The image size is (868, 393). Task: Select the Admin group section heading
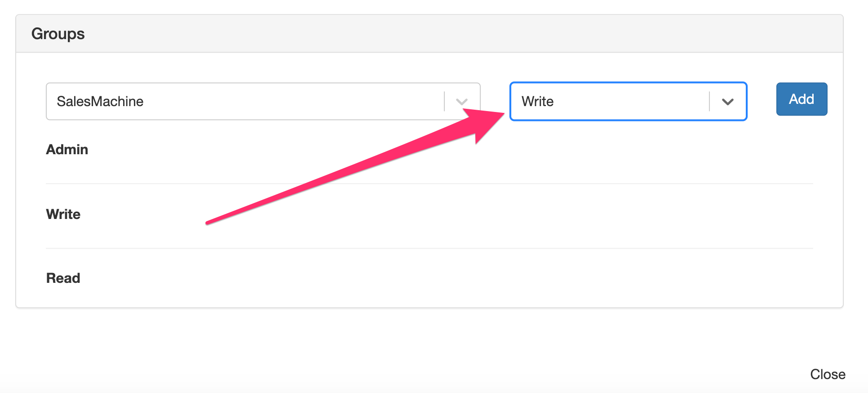point(67,149)
